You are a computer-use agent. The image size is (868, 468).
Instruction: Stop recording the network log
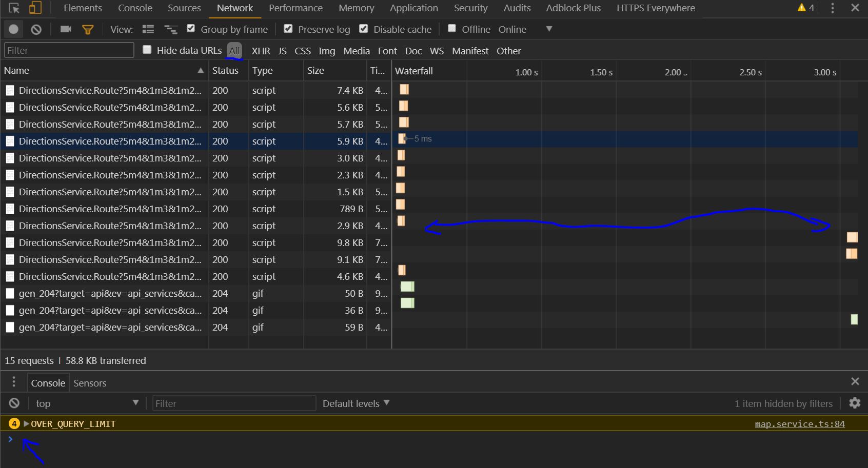(13, 29)
